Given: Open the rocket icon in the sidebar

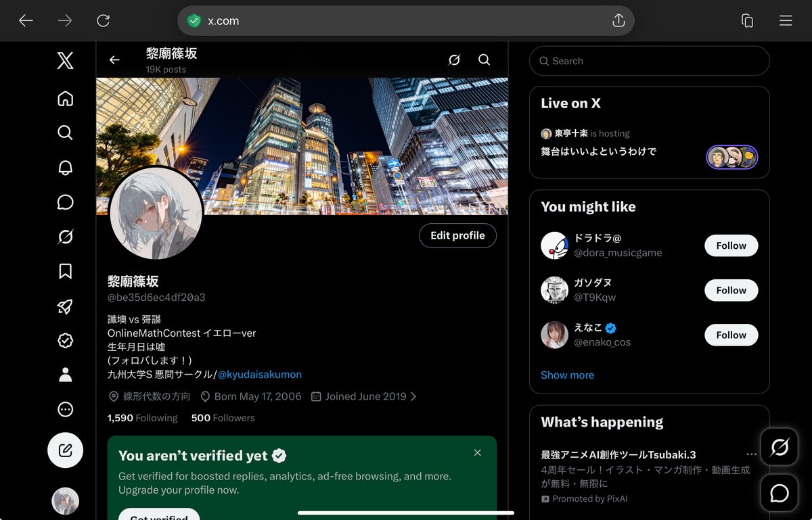Looking at the screenshot, I should (x=65, y=306).
